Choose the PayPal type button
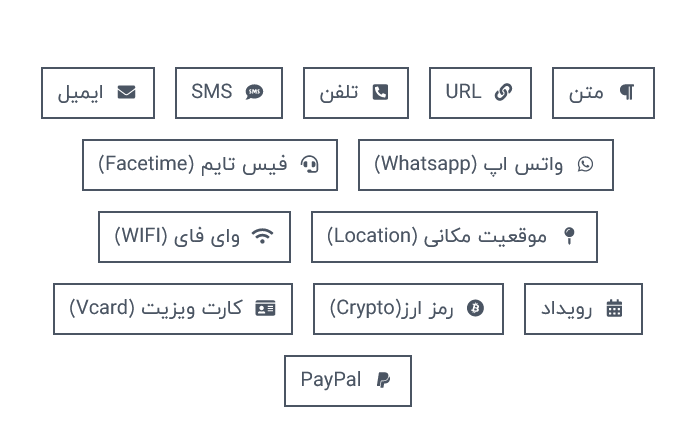Viewport: 675px width, 426px height. [347, 381]
